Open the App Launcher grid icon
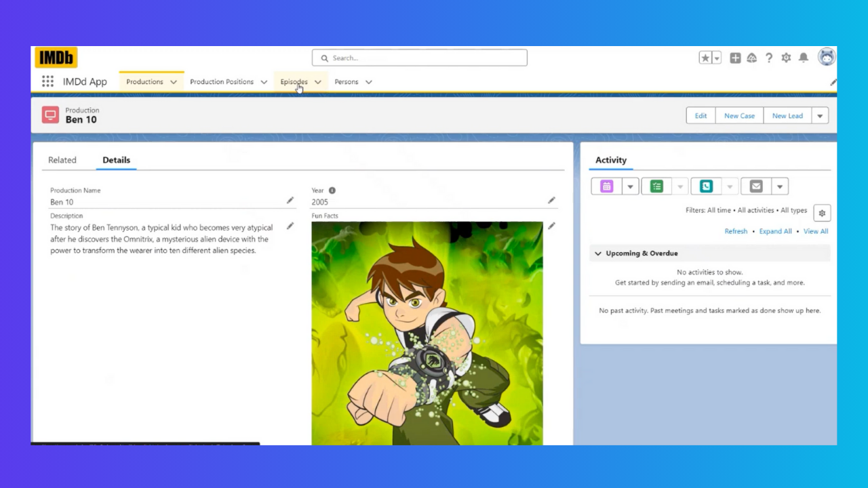Image resolution: width=868 pixels, height=488 pixels. pos(47,81)
